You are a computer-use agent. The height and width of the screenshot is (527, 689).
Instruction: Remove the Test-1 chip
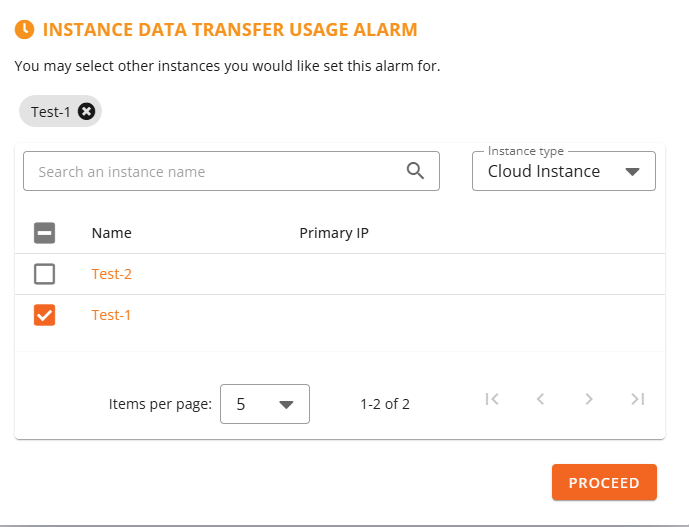(87, 111)
